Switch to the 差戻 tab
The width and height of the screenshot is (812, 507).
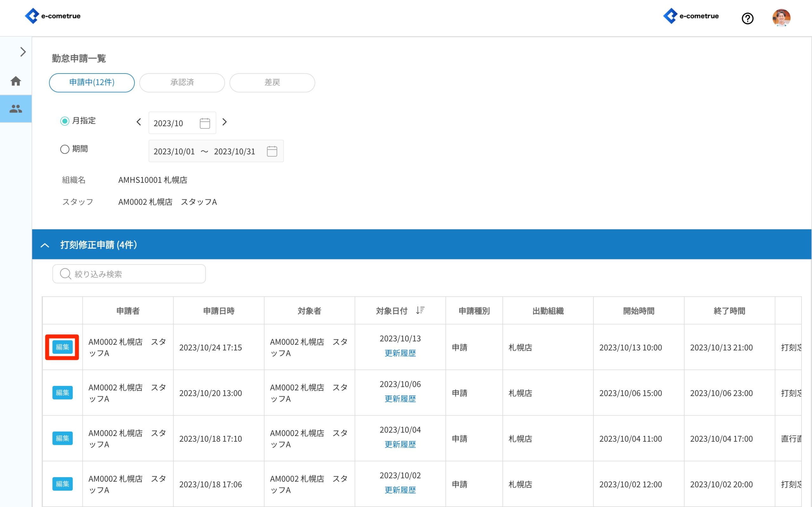tap(272, 82)
